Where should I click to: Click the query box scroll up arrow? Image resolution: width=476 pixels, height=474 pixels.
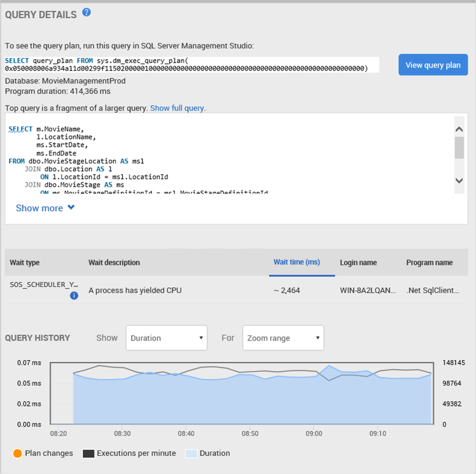coord(459,129)
